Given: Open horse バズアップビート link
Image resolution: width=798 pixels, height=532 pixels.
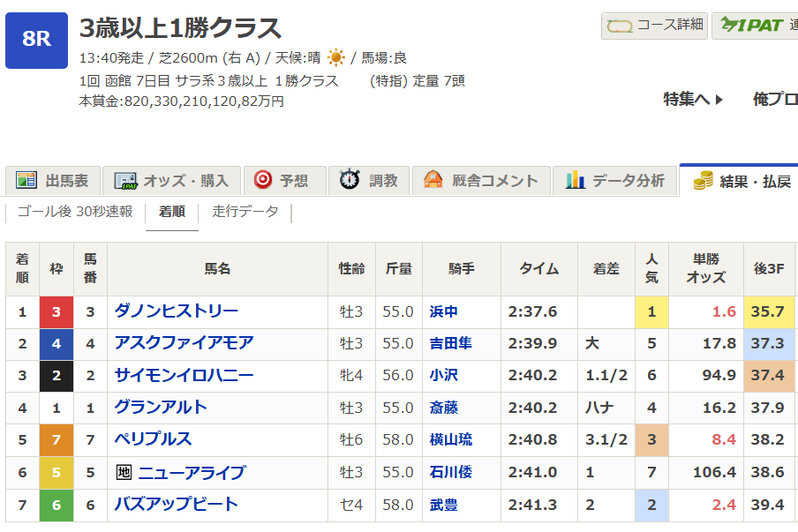Looking at the screenshot, I should 176,504.
